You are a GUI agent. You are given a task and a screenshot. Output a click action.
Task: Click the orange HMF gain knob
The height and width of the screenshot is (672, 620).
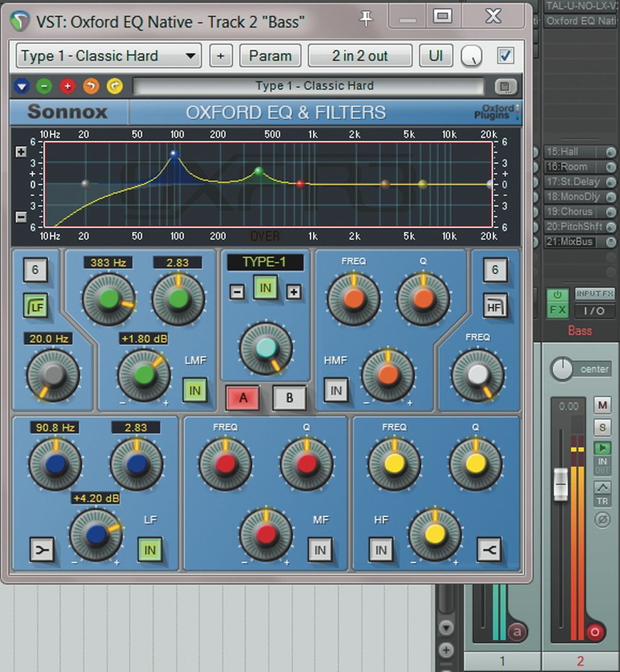tap(388, 374)
